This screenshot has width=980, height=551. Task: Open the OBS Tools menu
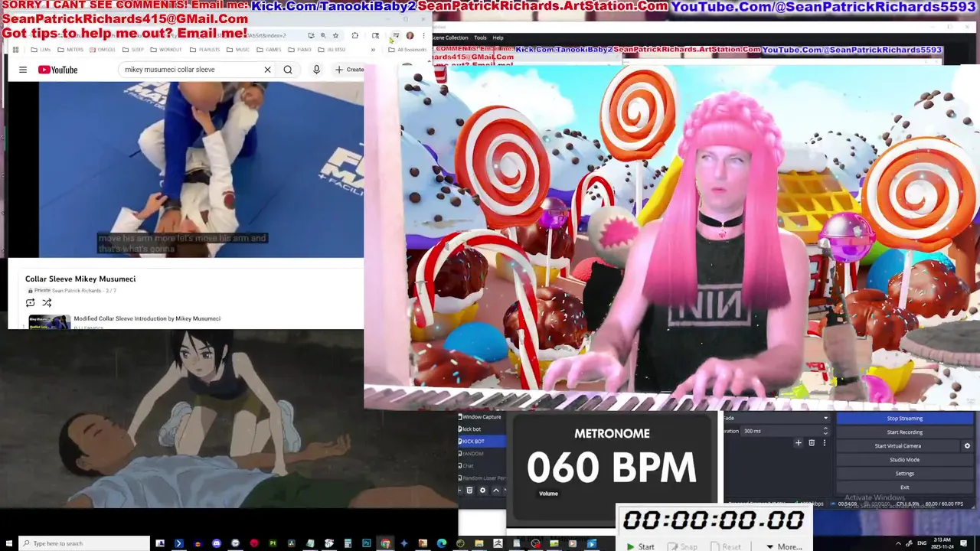pos(480,37)
